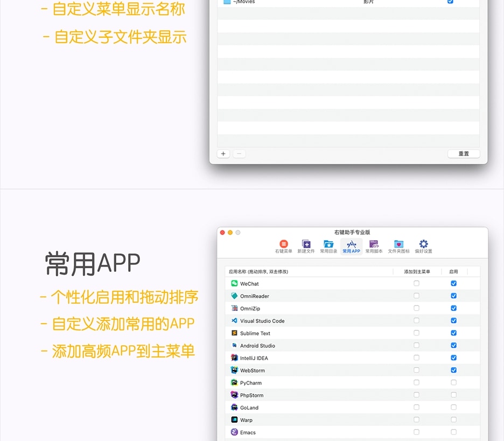Click the minus remove-row button

point(239,153)
